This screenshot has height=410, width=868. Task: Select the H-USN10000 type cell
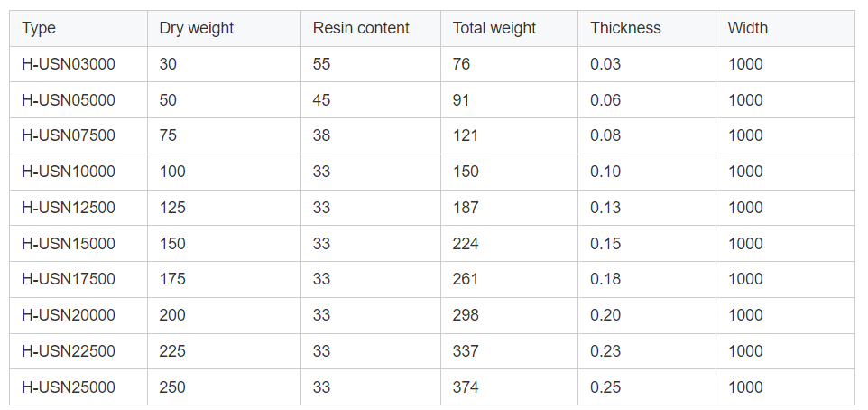click(69, 172)
